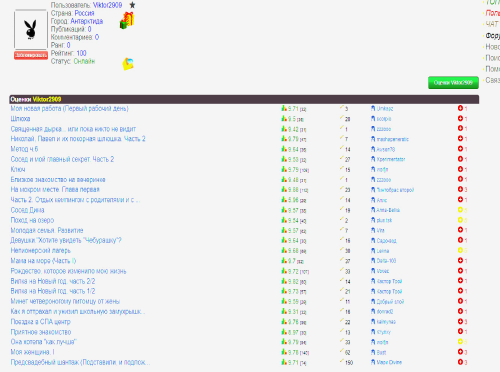This screenshot has height=372, width=500.
Task: Open the story Приятное знакомство
Action: point(41,332)
